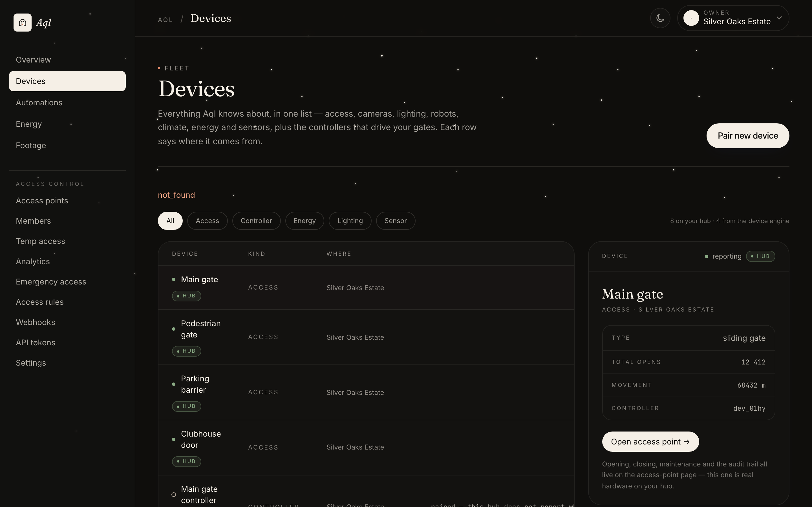Click the HUB badge in device detail panel
Image resolution: width=812 pixels, height=507 pixels.
pos(760,256)
